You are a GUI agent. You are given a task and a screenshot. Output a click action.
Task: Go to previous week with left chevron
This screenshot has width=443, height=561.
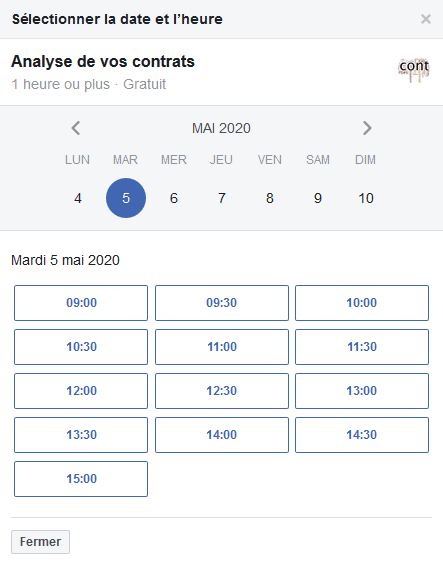point(76,128)
